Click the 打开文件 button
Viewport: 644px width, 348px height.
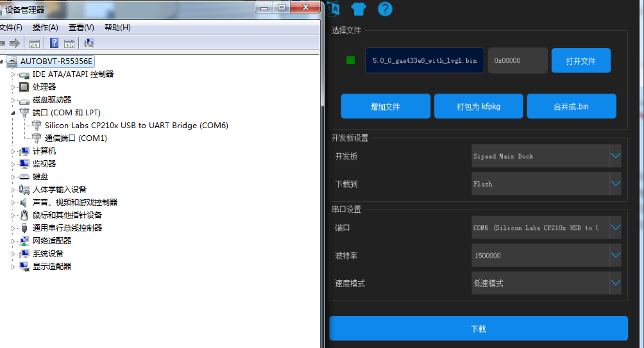(580, 61)
